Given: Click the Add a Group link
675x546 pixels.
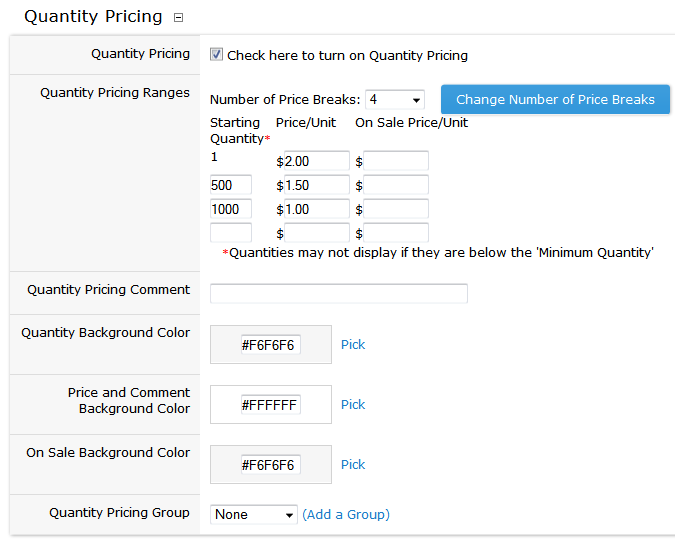Looking at the screenshot, I should click(x=346, y=514).
